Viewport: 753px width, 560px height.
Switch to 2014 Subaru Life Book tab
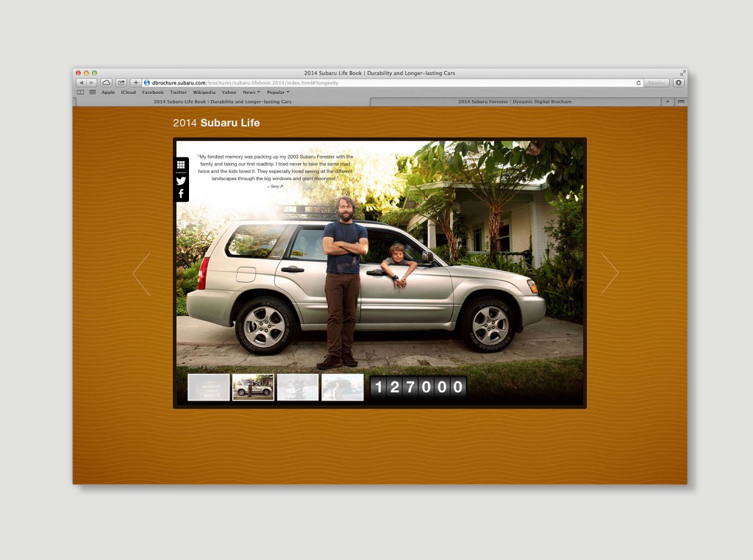coord(222,101)
